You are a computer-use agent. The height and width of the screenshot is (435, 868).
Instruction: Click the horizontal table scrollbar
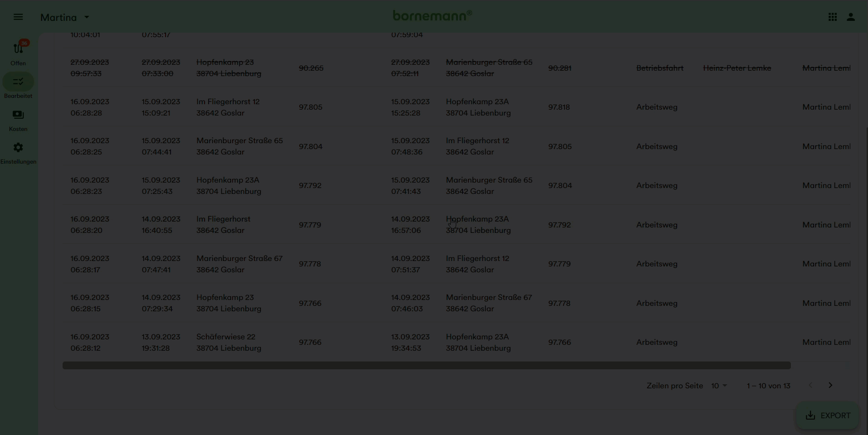coord(426,366)
